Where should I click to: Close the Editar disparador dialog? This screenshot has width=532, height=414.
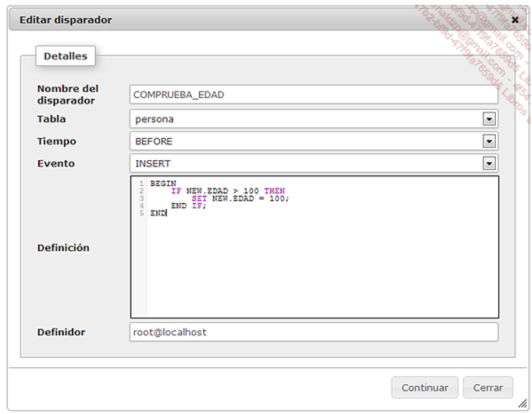click(515, 19)
